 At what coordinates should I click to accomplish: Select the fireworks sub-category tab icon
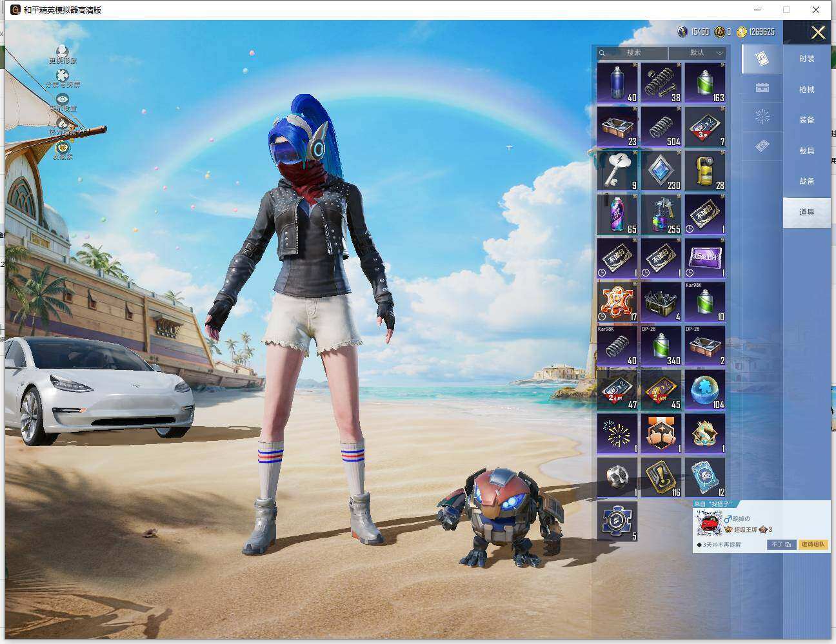(762, 117)
